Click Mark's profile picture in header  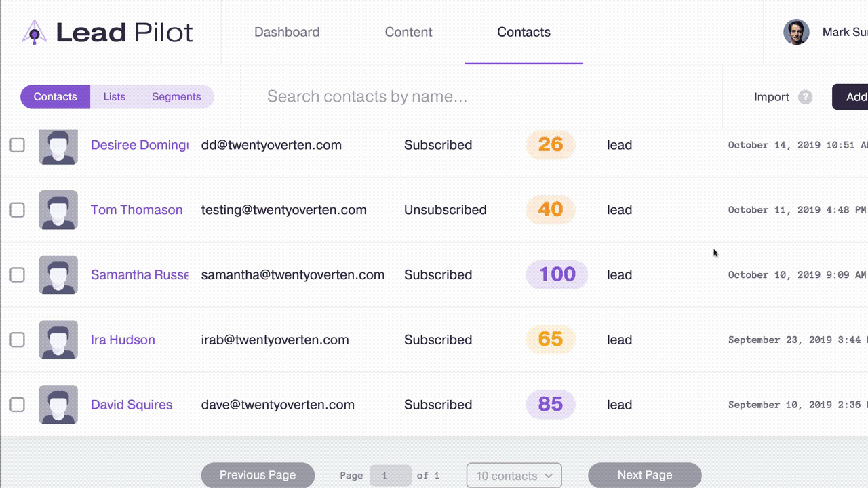pos(796,32)
